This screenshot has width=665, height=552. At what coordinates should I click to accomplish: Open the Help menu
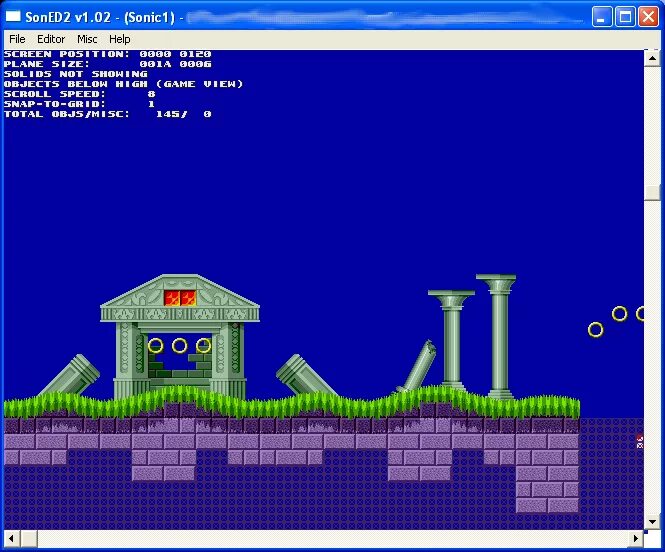pyautogui.click(x=120, y=39)
